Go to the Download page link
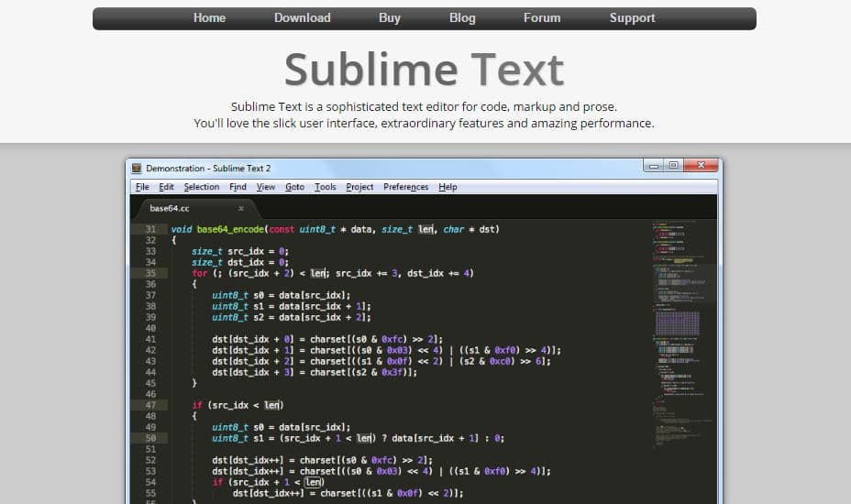This screenshot has height=504, width=851. (302, 18)
